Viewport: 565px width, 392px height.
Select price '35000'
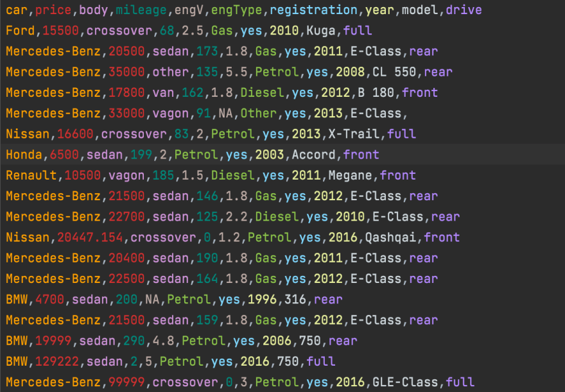click(126, 72)
